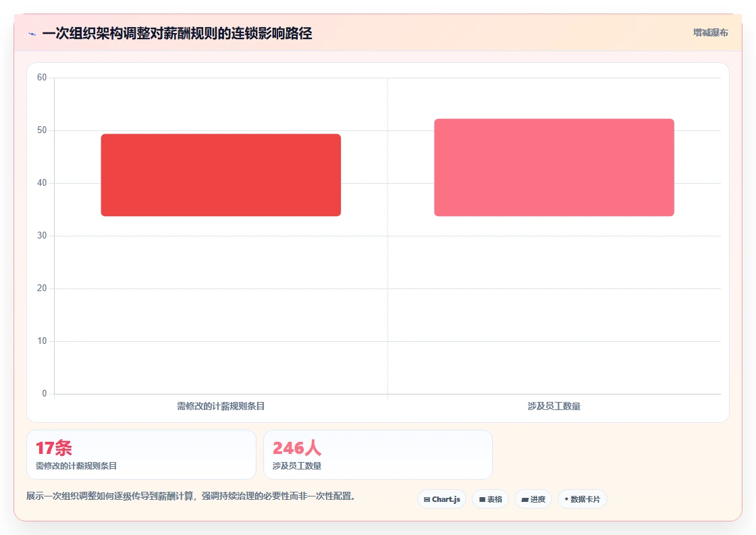Click the y-axis value 0
The width and height of the screenshot is (756, 535).
click(45, 394)
